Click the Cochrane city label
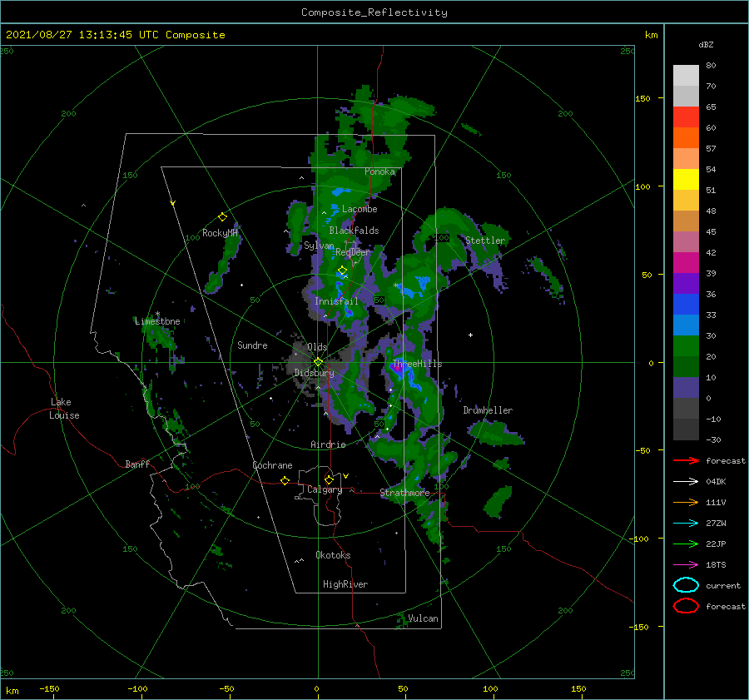This screenshot has height=700, width=749. [x=272, y=465]
